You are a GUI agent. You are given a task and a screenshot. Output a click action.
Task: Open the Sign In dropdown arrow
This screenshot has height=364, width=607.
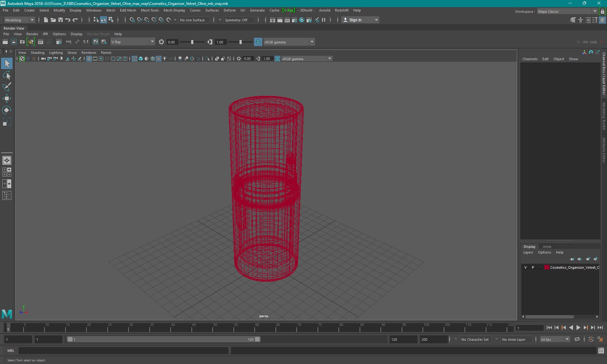376,20
